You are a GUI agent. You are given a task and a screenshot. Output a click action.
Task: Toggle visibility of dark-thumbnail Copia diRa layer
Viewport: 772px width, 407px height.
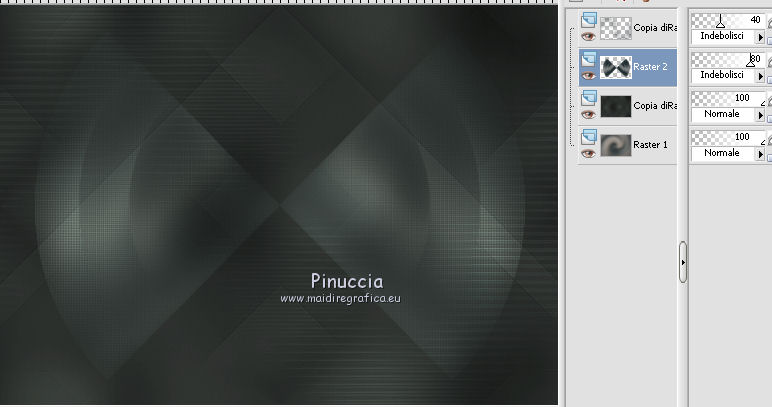(588, 115)
